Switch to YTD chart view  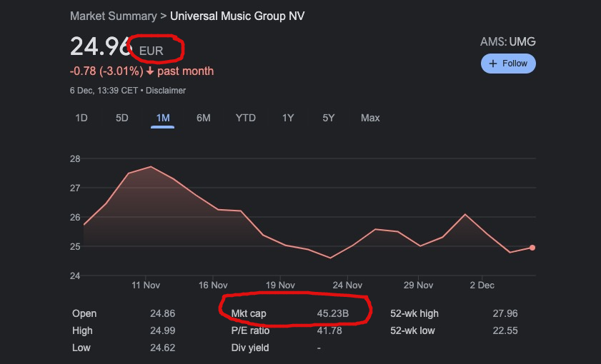[245, 118]
